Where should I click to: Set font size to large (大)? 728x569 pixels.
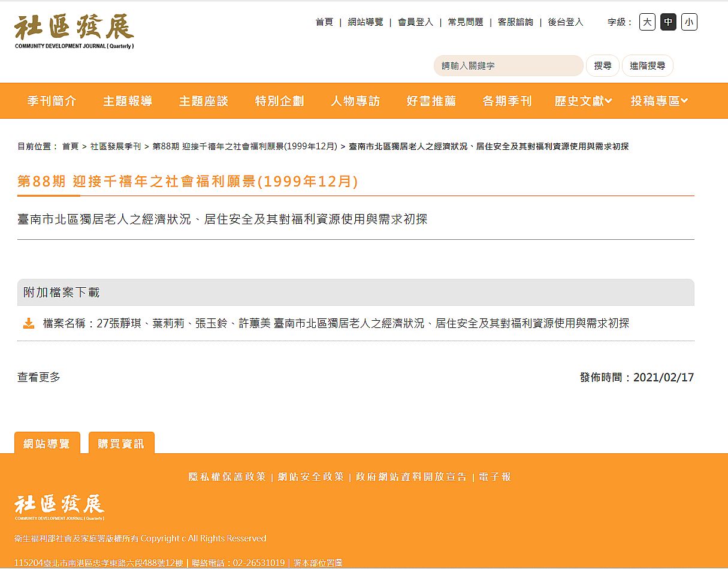647,22
